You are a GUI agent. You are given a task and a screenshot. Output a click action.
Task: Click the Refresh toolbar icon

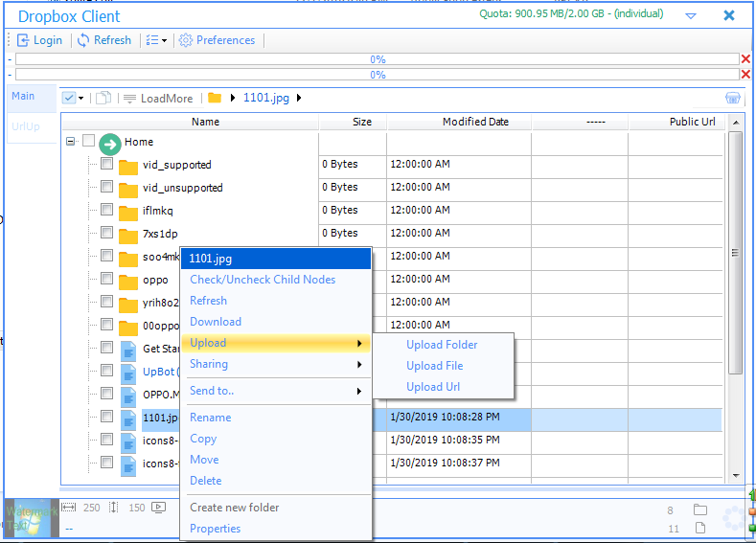[83, 40]
